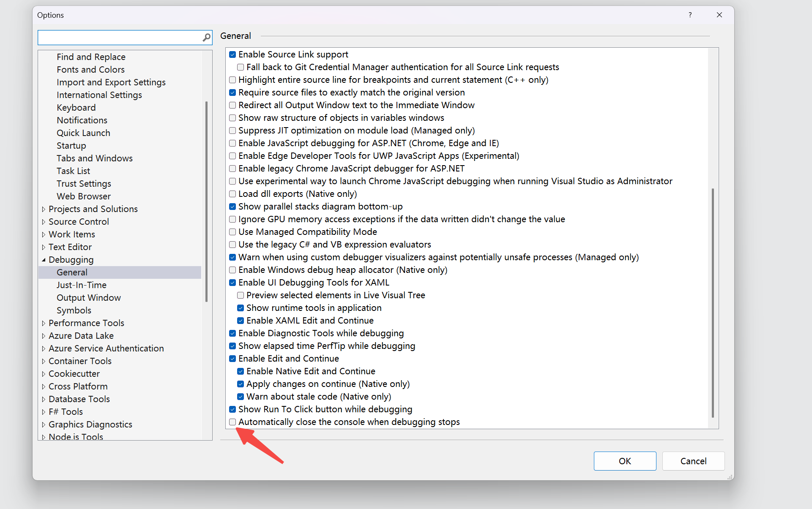The height and width of the screenshot is (509, 812).
Task: Check Load dll exports (Native only)
Action: [x=232, y=194]
